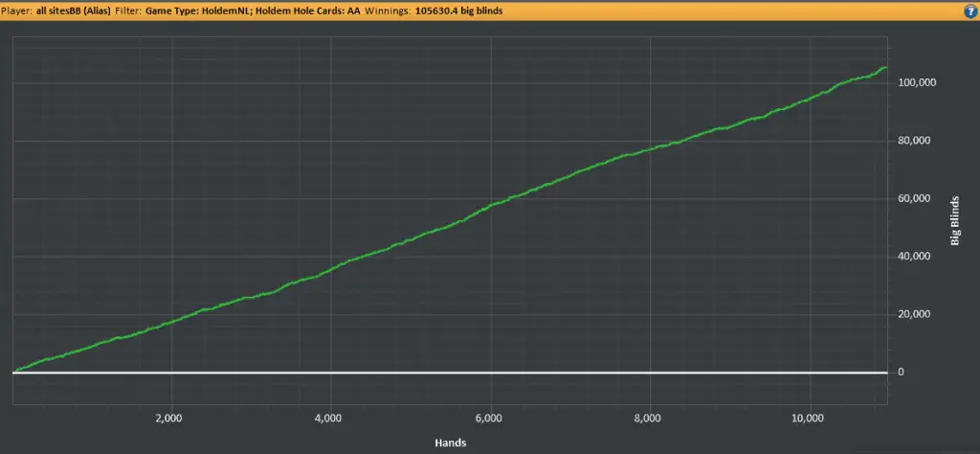The width and height of the screenshot is (980, 454).
Task: Click the '105630.4 big blinds' winnings value
Action: click(x=458, y=11)
